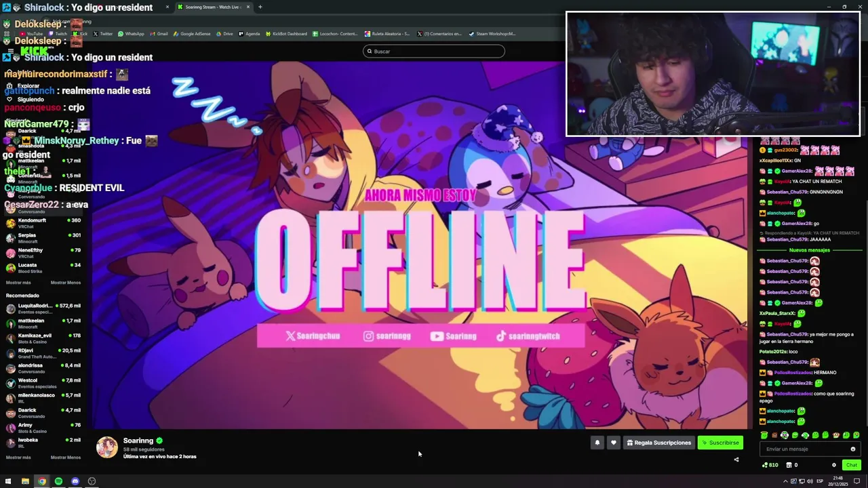Screen dimensions: 868x488
Task: Click the Buscar search field
Action: pos(434,51)
